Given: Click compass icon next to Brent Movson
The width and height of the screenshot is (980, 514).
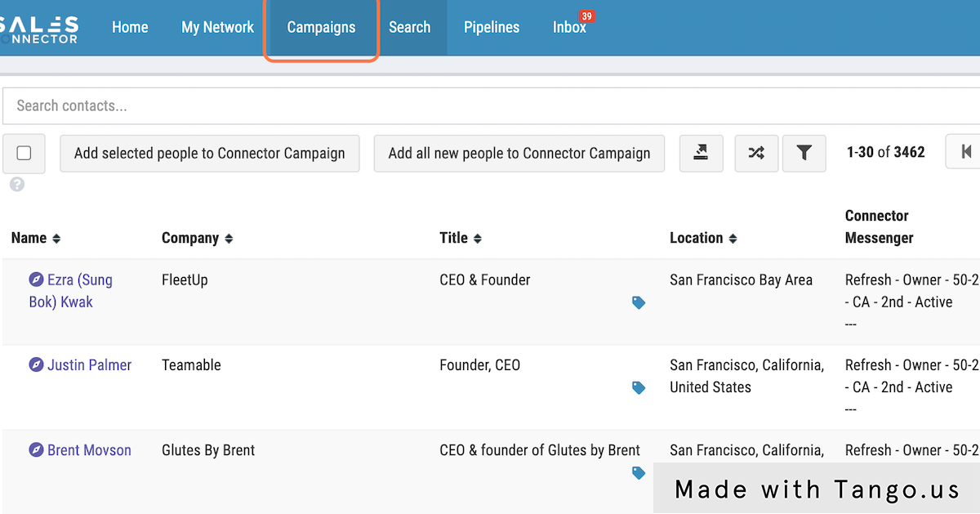Looking at the screenshot, I should click(x=36, y=449).
